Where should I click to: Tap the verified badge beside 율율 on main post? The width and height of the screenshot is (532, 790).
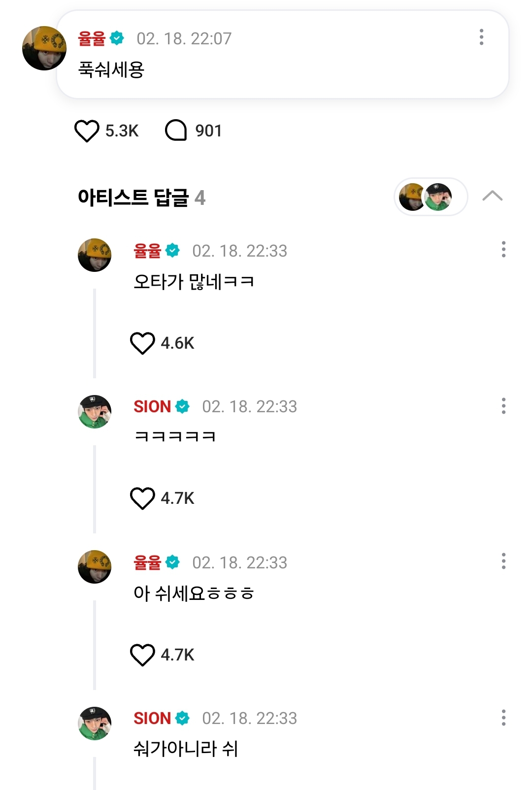point(117,38)
